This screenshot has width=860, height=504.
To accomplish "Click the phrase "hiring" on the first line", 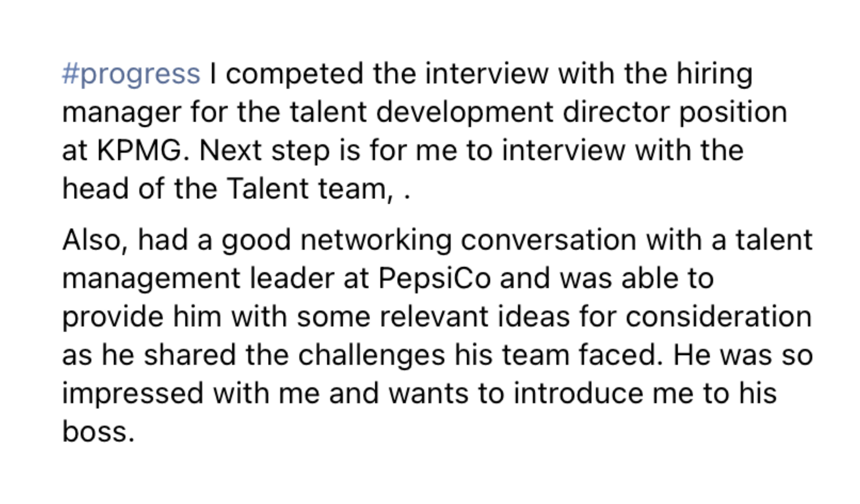I will click(x=714, y=74).
